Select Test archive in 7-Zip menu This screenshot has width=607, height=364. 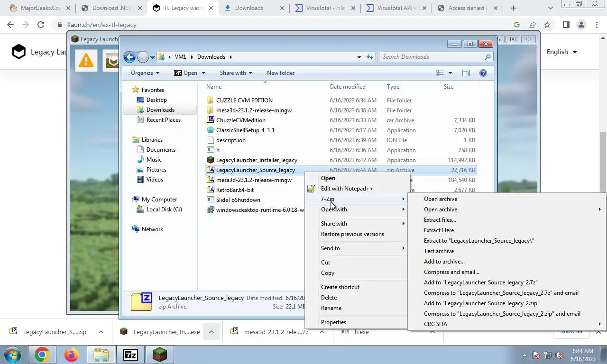[439, 251]
